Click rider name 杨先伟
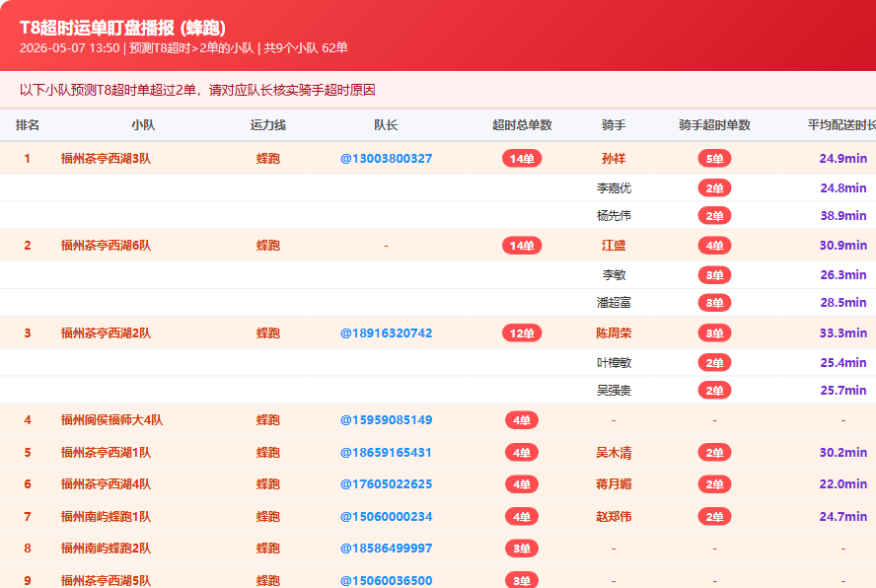The width and height of the screenshot is (876, 588). coord(614,216)
